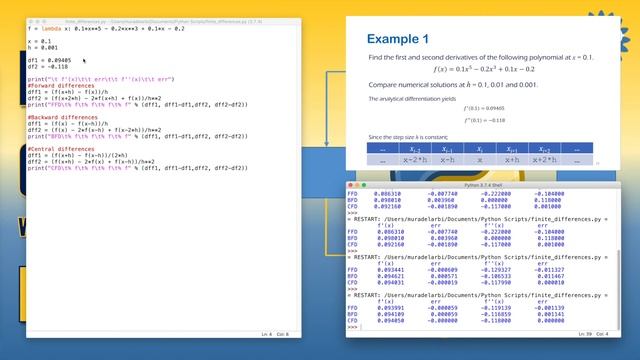Viewport: 640px width, 360px height.
Task: Click the value 0.011467 in Shell output
Action: pyautogui.click(x=551, y=276)
